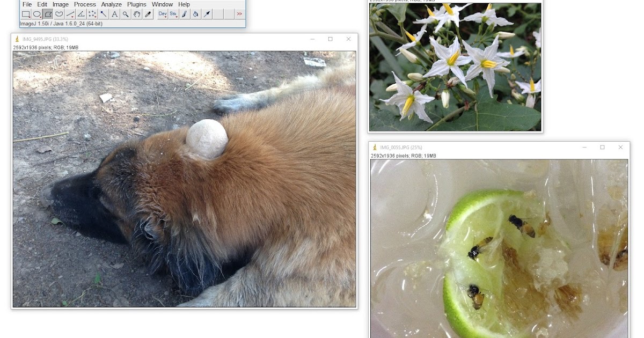Select the Text tool

tap(115, 14)
